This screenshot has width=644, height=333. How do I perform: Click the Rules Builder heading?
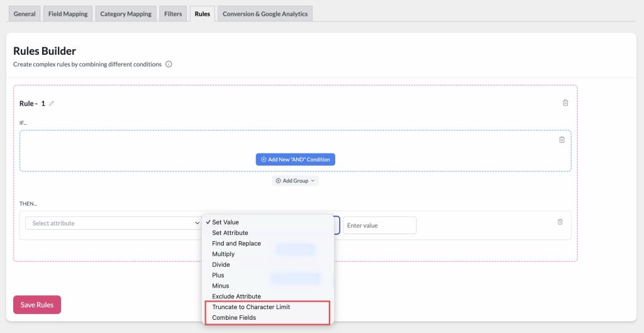coord(45,51)
